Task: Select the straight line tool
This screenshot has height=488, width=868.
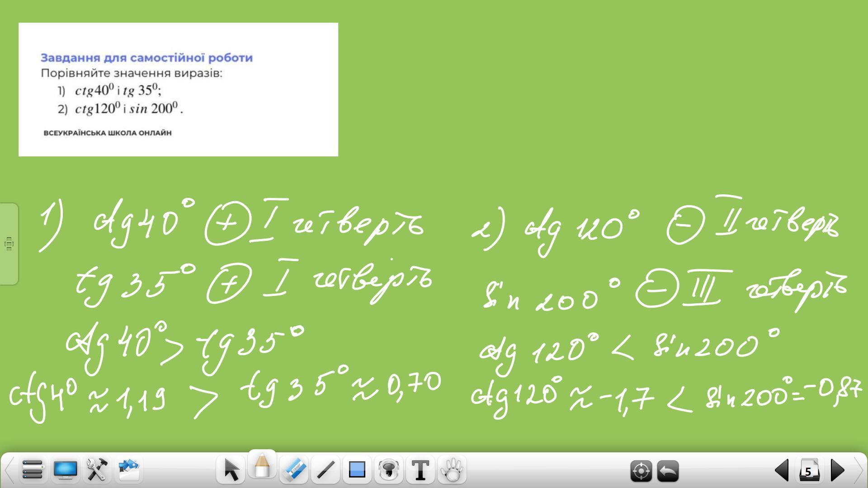Action: pos(325,470)
